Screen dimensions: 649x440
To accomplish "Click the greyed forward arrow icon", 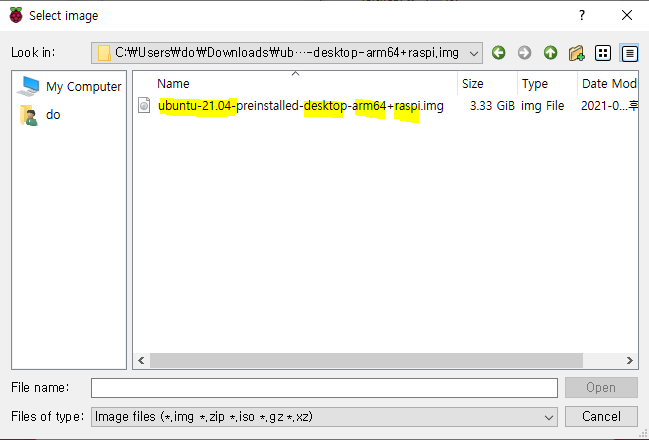I will tap(524, 53).
